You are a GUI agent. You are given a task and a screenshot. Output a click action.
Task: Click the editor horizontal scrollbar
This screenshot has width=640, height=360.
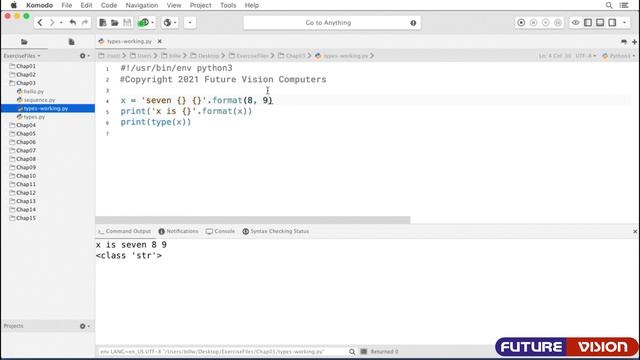point(253,220)
